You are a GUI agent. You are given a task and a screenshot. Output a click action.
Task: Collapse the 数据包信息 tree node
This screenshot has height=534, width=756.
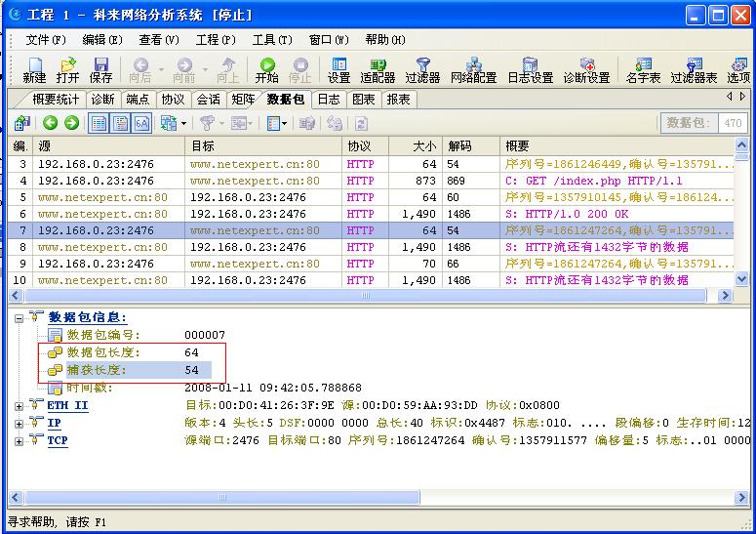coord(20,317)
